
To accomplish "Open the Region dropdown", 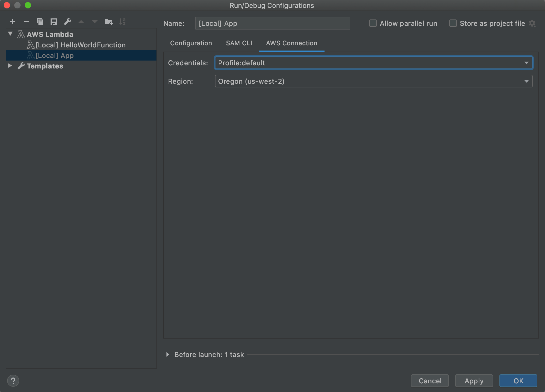I will [526, 81].
